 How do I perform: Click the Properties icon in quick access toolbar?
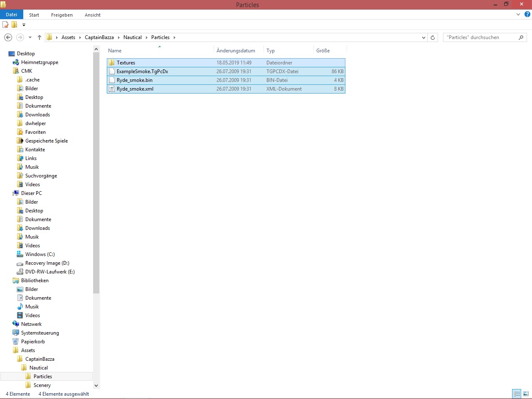6,25
